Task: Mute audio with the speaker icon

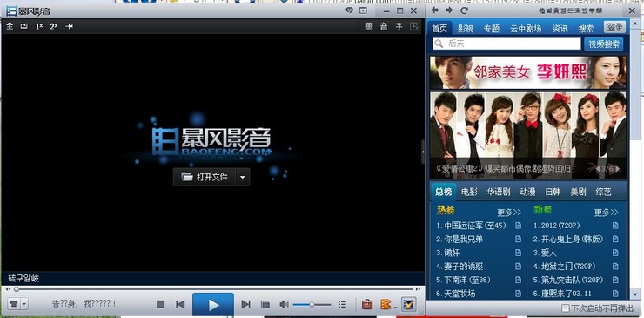Action: (284, 304)
